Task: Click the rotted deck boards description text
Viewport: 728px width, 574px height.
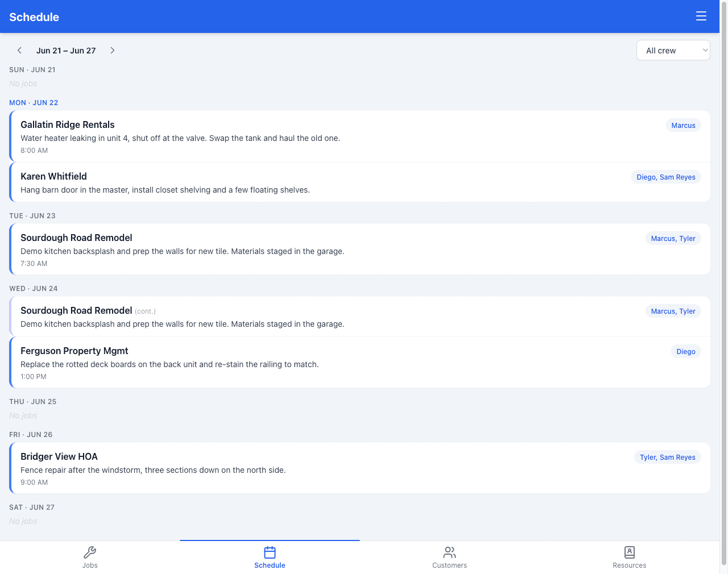Action: 169,364
